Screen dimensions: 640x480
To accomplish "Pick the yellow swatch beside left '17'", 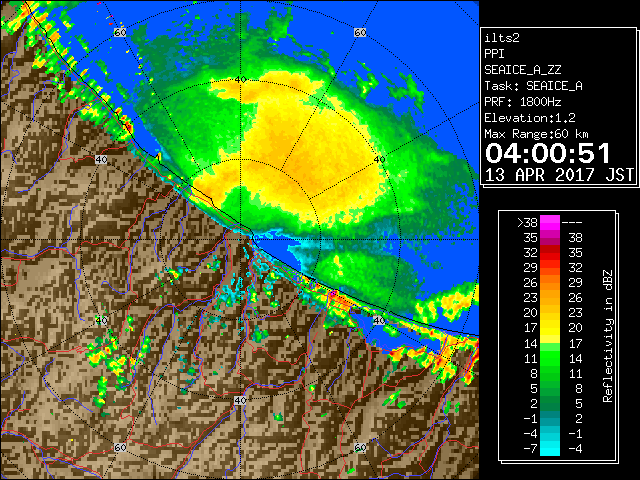I will (x=550, y=328).
